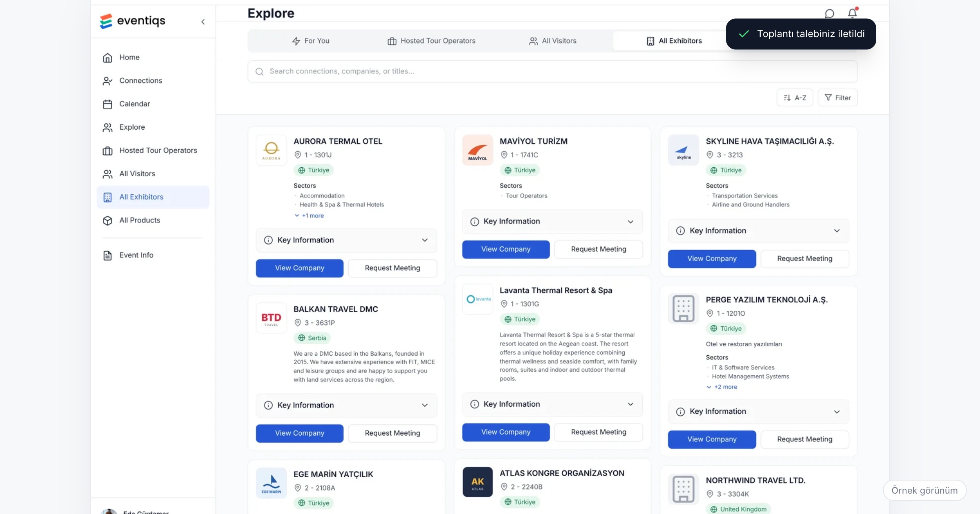
Task: Open Event Info in the sidebar
Action: click(153, 255)
